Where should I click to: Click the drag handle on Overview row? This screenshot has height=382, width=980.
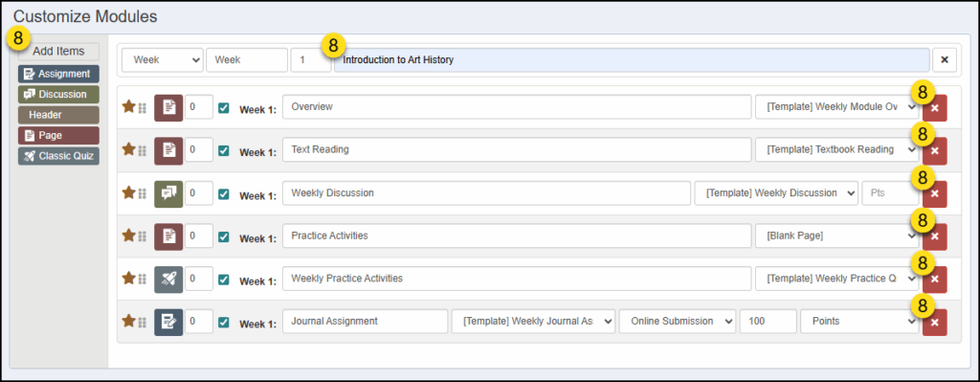(x=142, y=108)
